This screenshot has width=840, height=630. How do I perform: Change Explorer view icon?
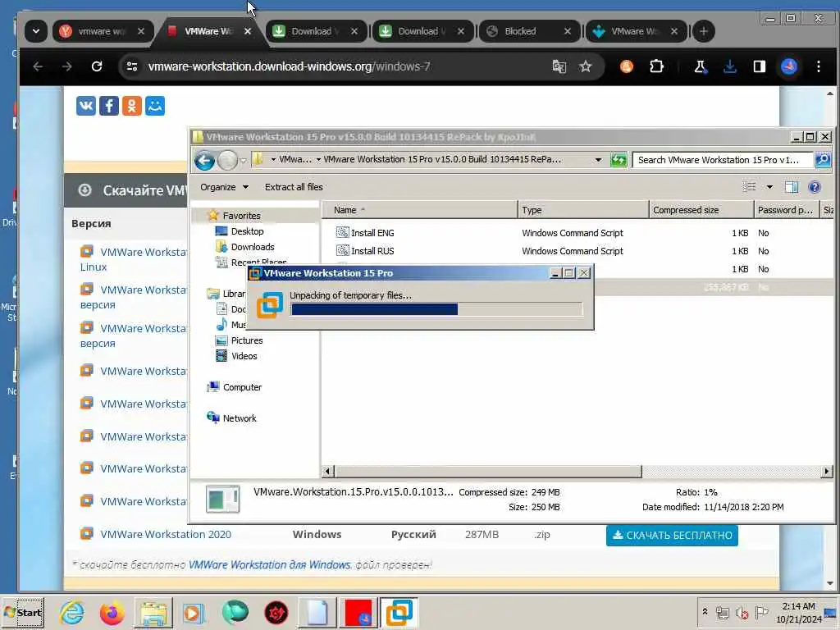tap(749, 187)
